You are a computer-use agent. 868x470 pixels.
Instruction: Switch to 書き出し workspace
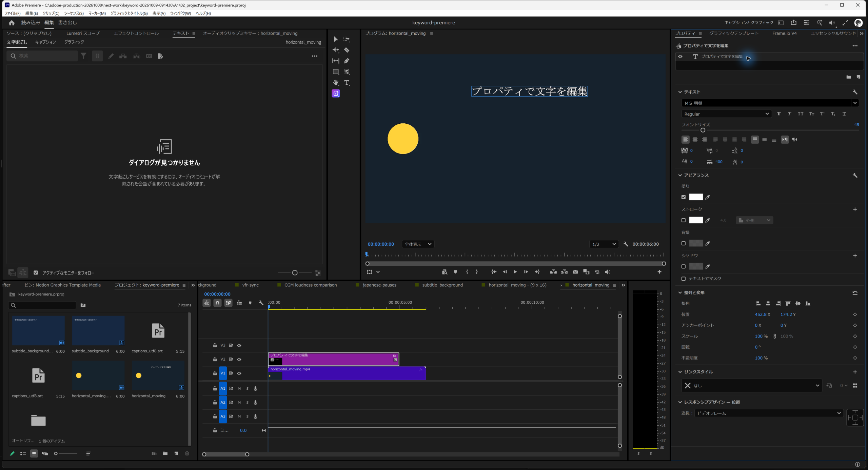click(x=67, y=23)
